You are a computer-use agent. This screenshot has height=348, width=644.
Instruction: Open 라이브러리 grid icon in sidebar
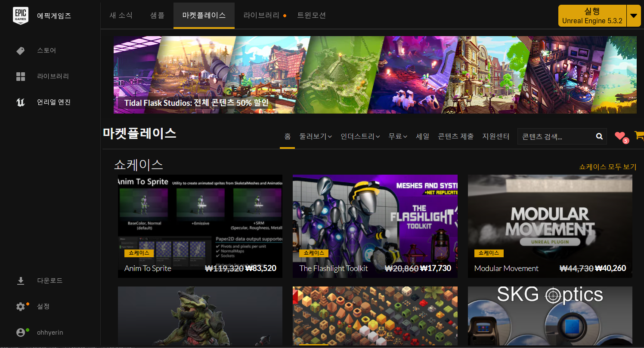[x=21, y=77]
